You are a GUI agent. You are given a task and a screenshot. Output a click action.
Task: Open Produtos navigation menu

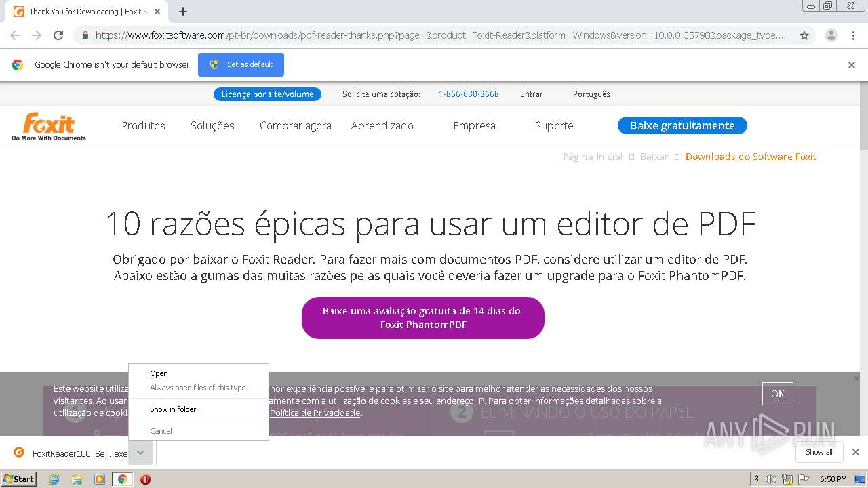pos(143,125)
